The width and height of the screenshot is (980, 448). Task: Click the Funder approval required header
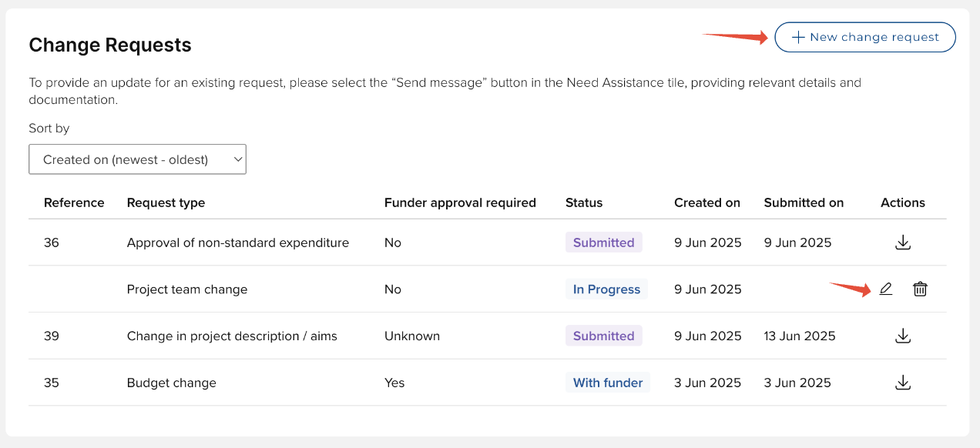(460, 202)
